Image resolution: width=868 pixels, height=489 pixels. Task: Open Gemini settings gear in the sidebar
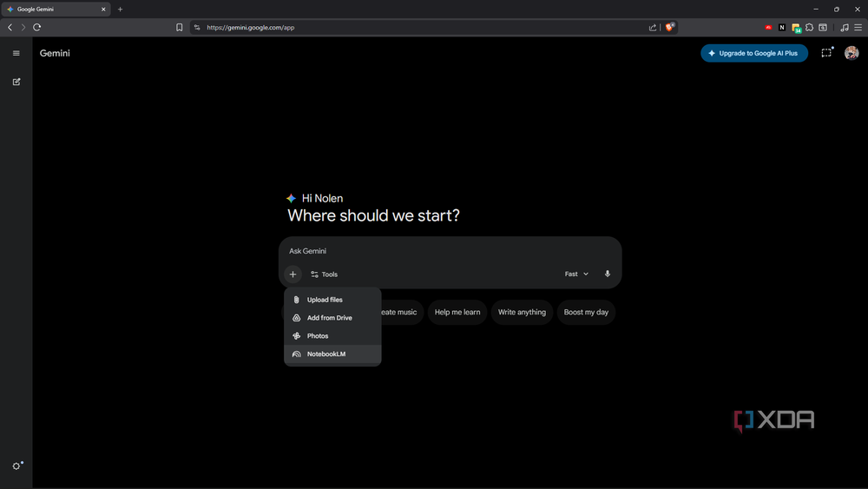pos(17,466)
